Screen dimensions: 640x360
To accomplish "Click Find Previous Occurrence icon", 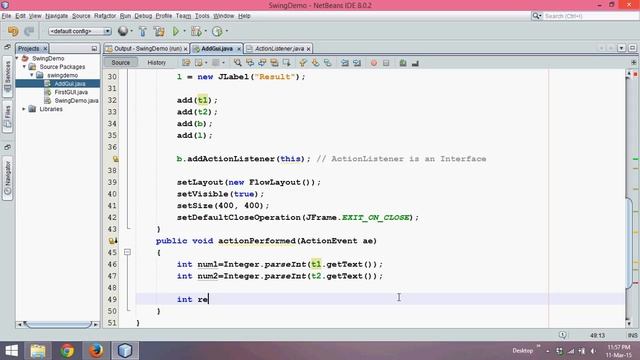I will [250, 63].
